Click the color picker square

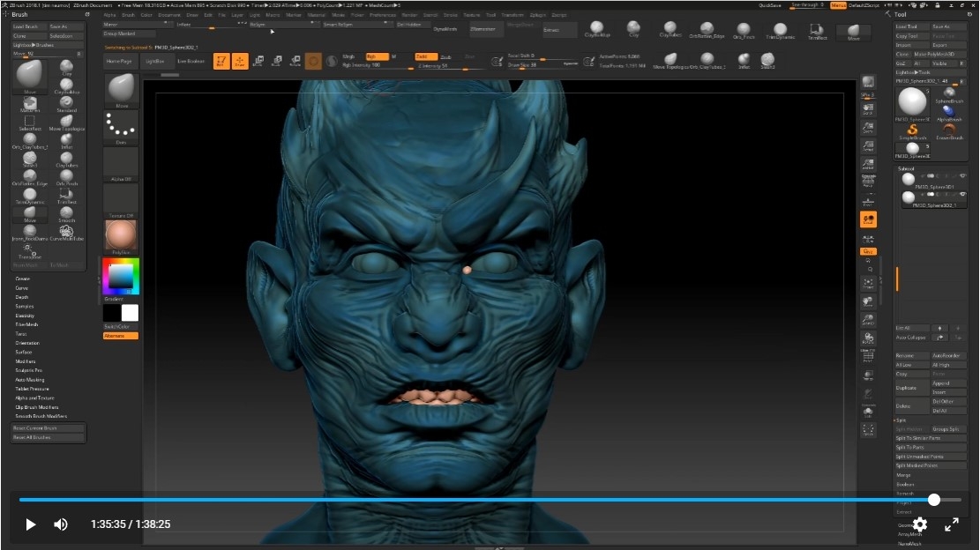(120, 277)
